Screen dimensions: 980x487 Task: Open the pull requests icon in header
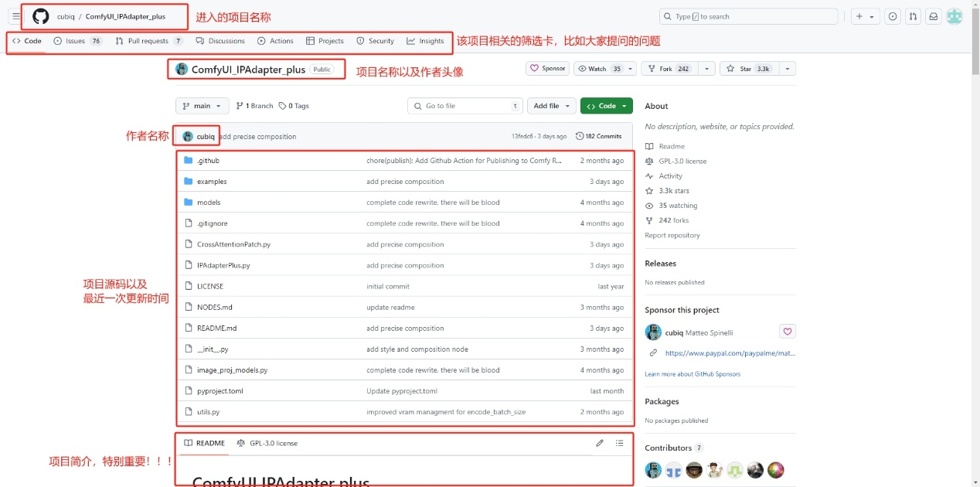click(x=913, y=16)
